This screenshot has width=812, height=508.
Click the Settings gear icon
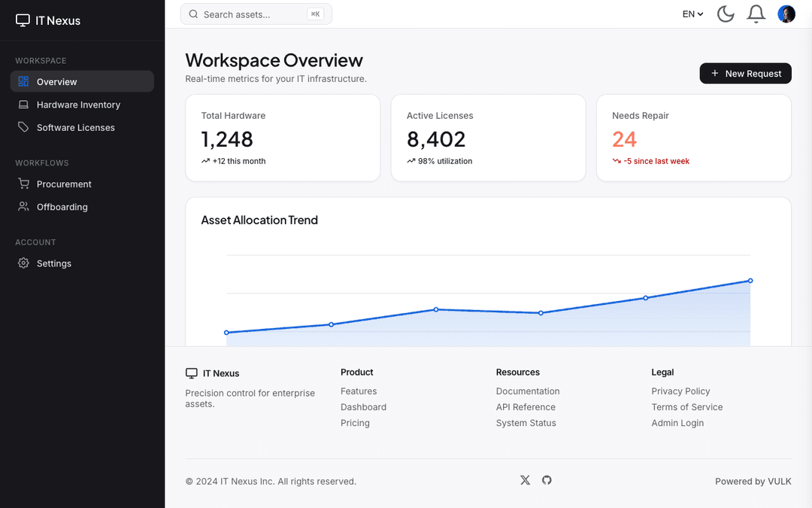click(23, 263)
